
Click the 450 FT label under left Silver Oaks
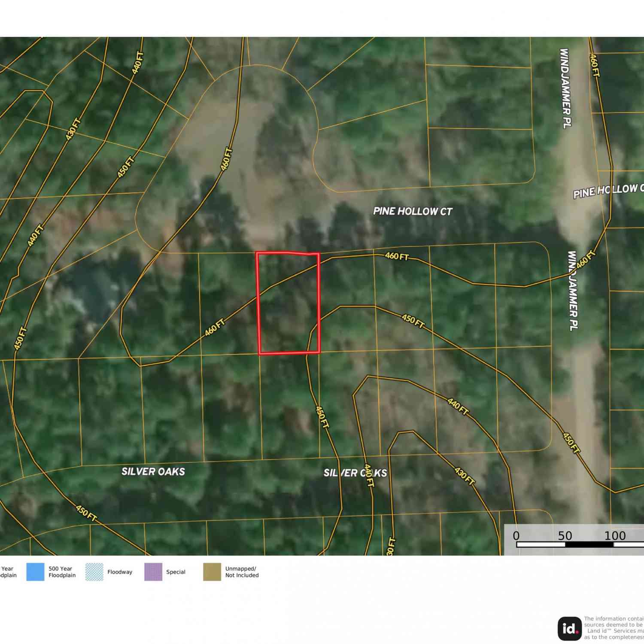coord(86,513)
